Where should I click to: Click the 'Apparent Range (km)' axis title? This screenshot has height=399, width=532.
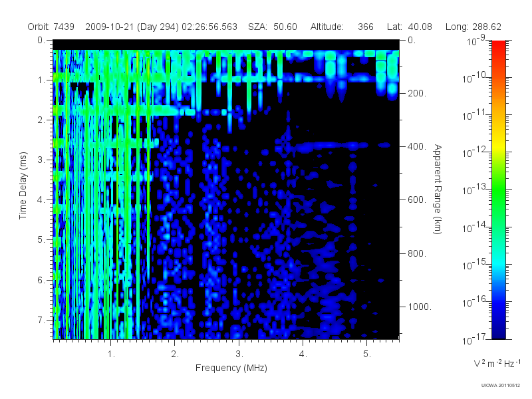pyautogui.click(x=438, y=189)
